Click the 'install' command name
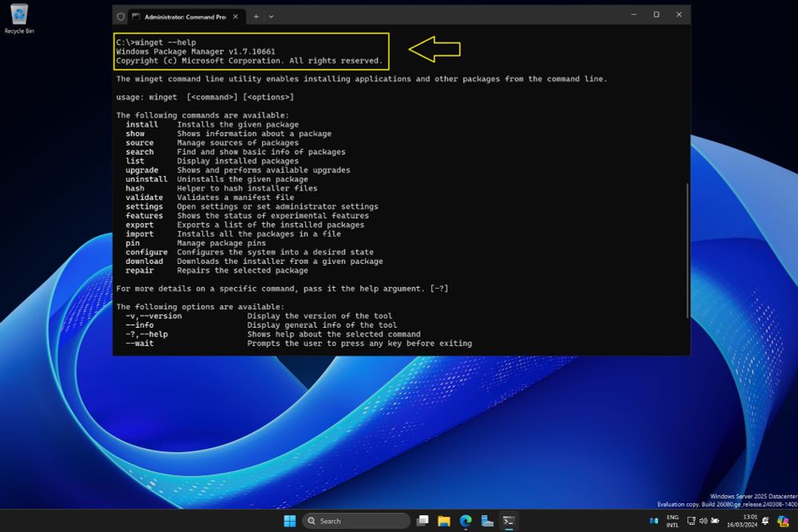Viewport: 798px width, 532px height. click(x=142, y=124)
